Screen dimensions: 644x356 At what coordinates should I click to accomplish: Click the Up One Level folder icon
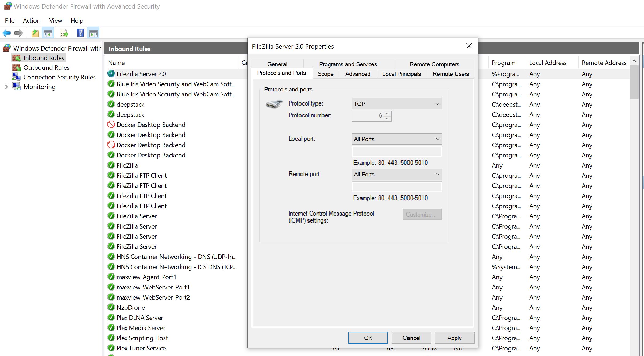(35, 33)
